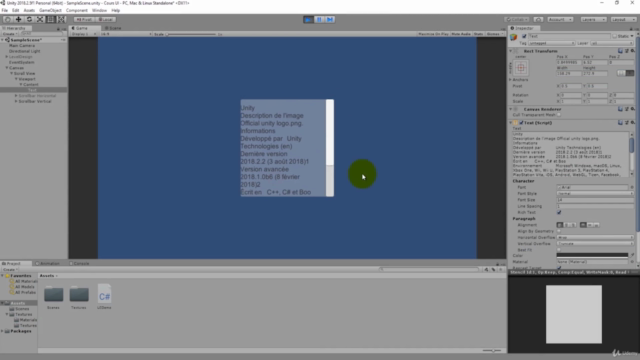
Task: Toggle Align By Geometry checkbox
Action: [x=559, y=231]
